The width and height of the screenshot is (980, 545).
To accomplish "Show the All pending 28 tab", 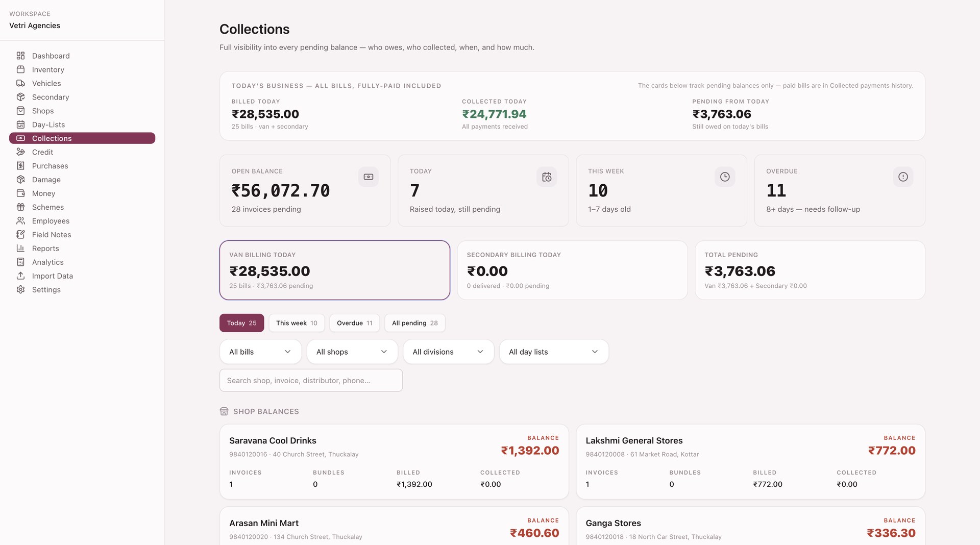I will tap(415, 323).
